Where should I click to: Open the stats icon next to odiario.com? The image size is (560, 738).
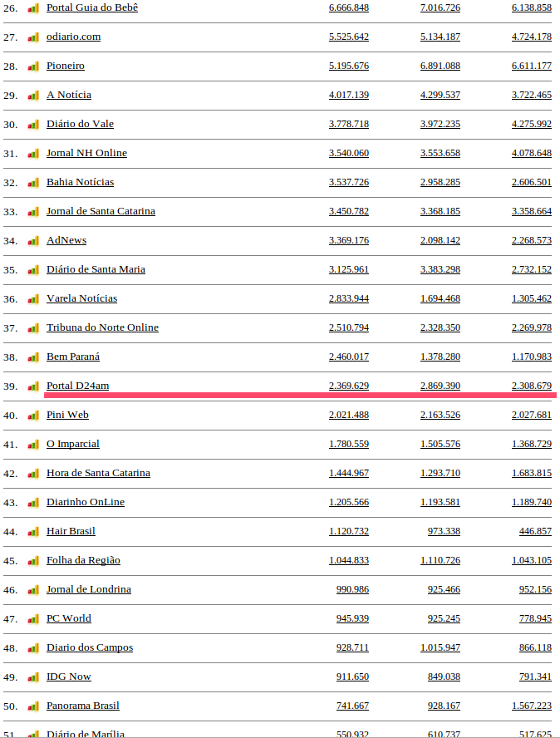(33, 37)
